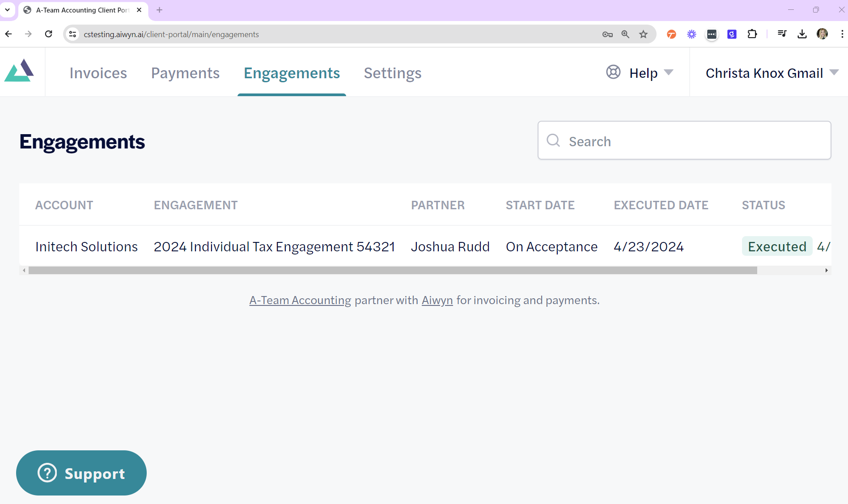
Task: Sort by the EXECUTED DATE column header
Action: 661,205
